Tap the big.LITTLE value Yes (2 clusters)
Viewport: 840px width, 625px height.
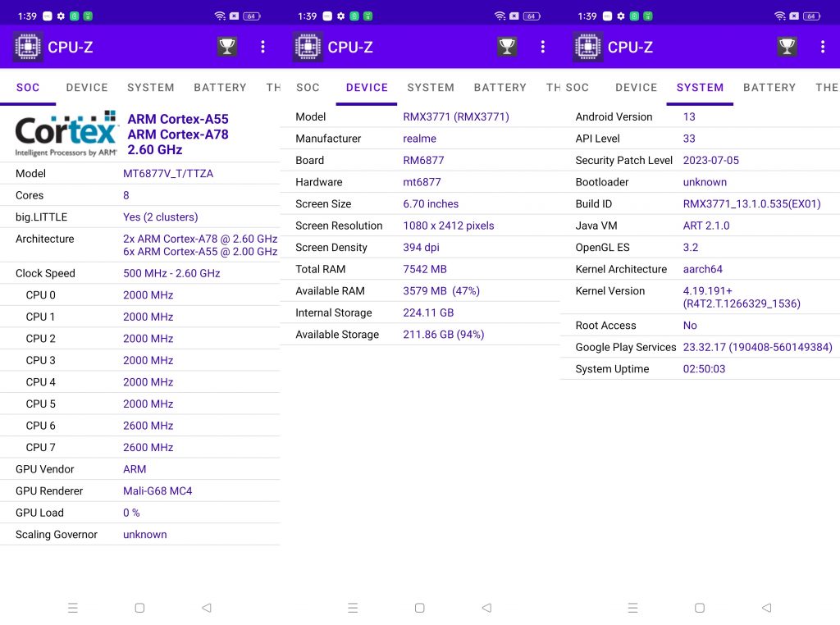(x=160, y=217)
